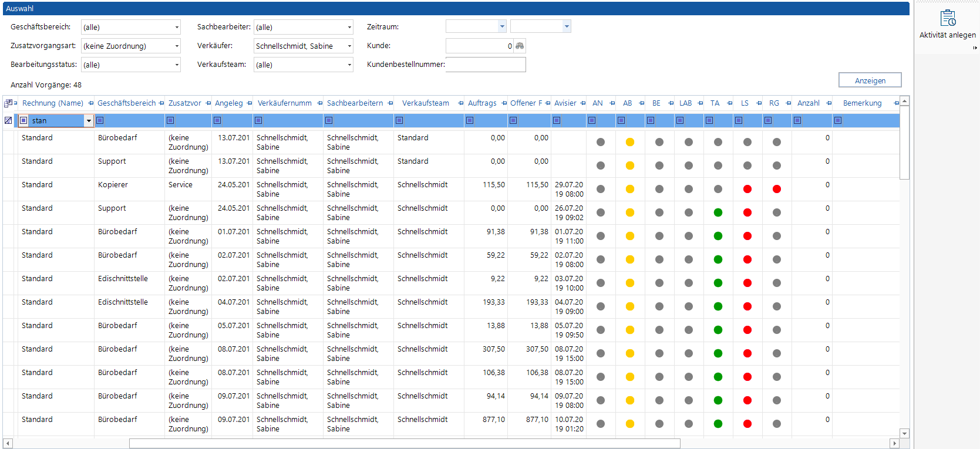Open the Geschäftsbereich dropdown
This screenshot has width=980, height=449.
pyautogui.click(x=176, y=27)
